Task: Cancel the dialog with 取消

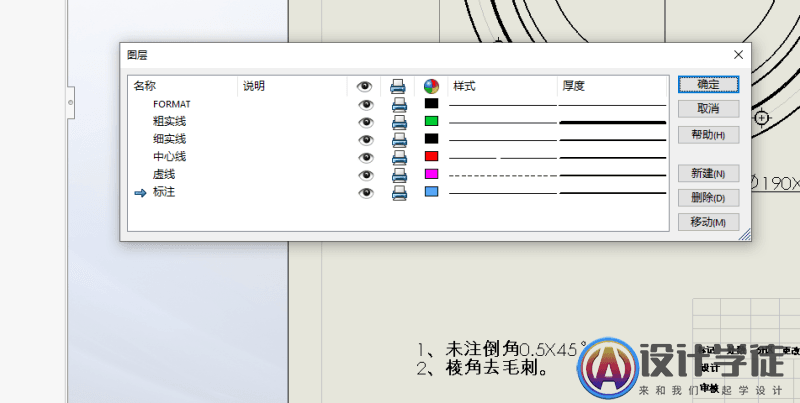Action: coord(708,109)
